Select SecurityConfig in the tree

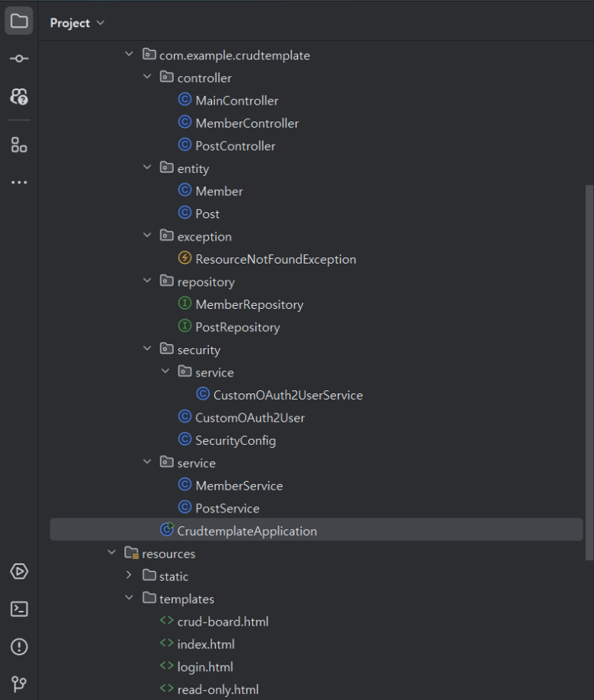click(235, 441)
